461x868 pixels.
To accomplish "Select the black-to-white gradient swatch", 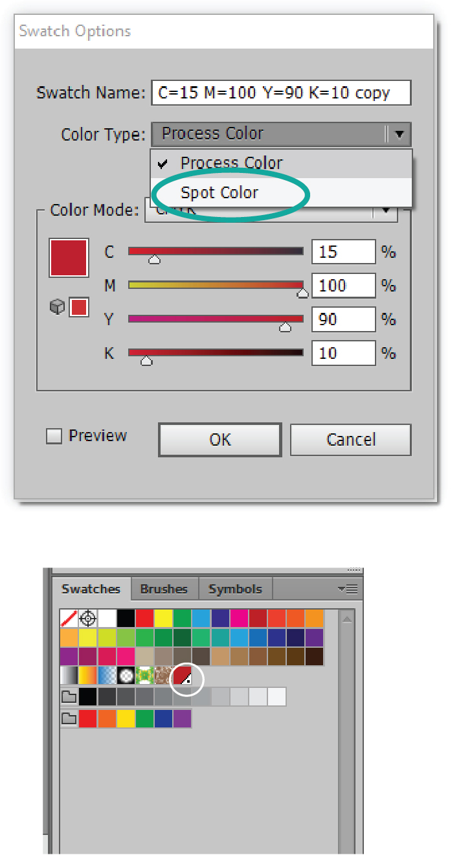I will pyautogui.click(x=69, y=676).
